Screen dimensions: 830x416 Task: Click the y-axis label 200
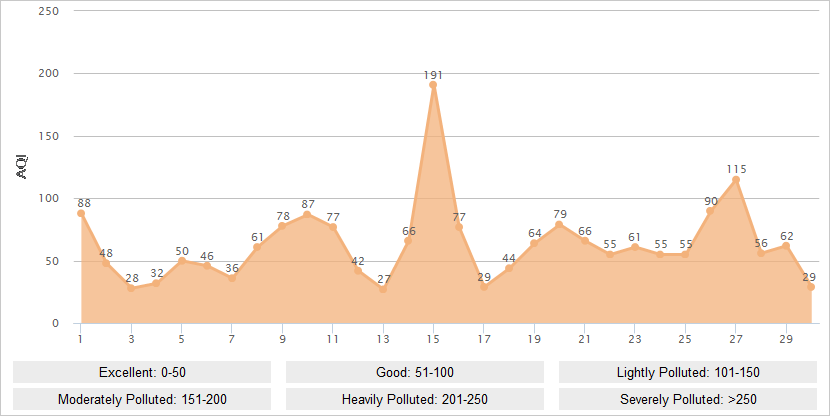tap(48, 74)
